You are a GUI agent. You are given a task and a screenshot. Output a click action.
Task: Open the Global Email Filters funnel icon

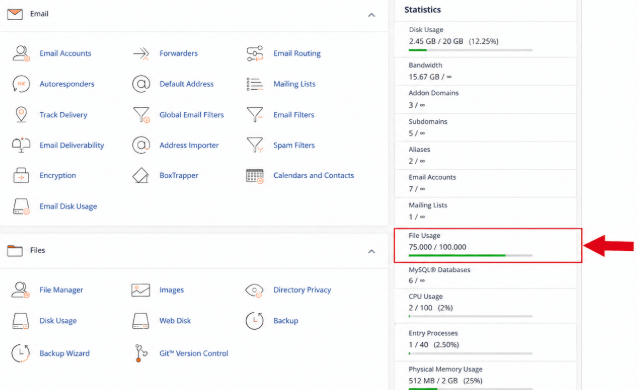[x=141, y=114]
